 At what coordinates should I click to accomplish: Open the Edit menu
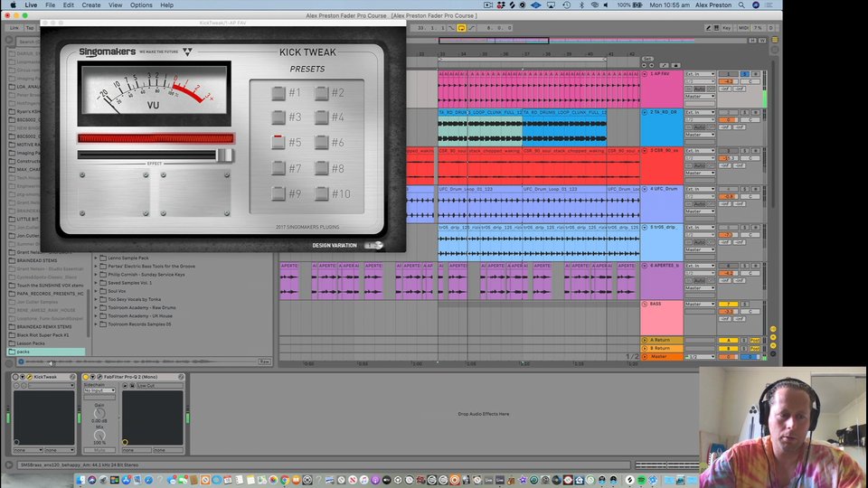click(69, 5)
